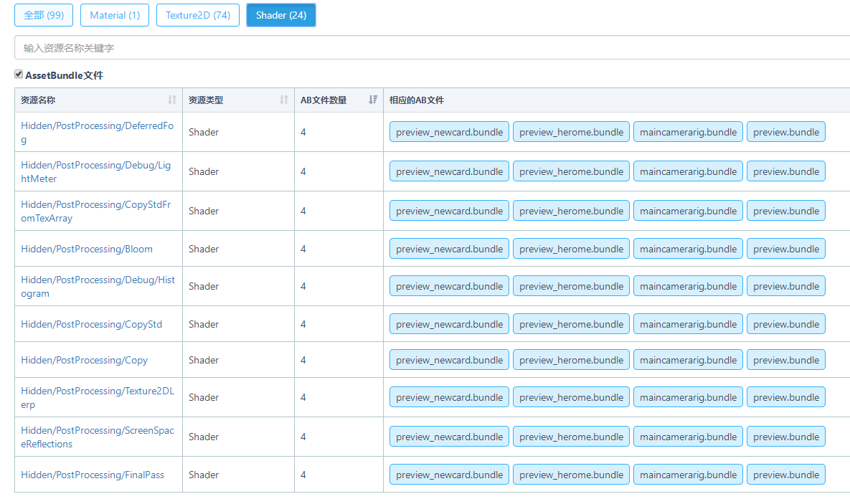Click preview_newcard.bundle in Bloom row

(x=450, y=249)
